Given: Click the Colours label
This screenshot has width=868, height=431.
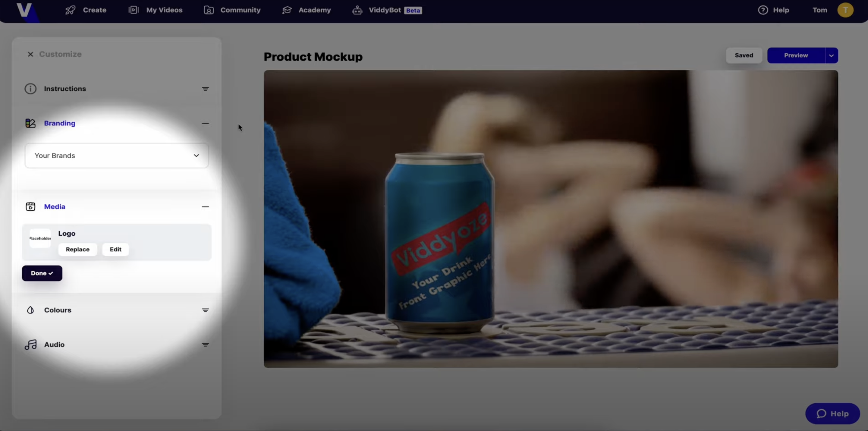Looking at the screenshot, I should tap(58, 310).
